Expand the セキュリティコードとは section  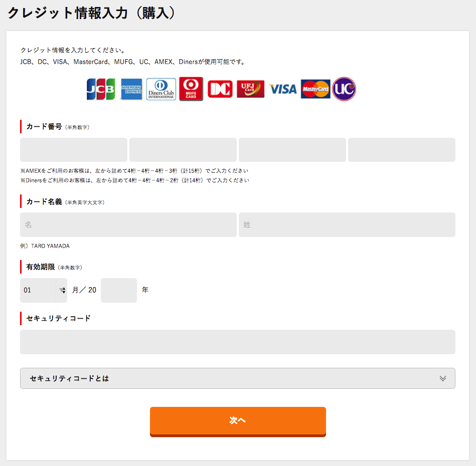click(x=238, y=378)
